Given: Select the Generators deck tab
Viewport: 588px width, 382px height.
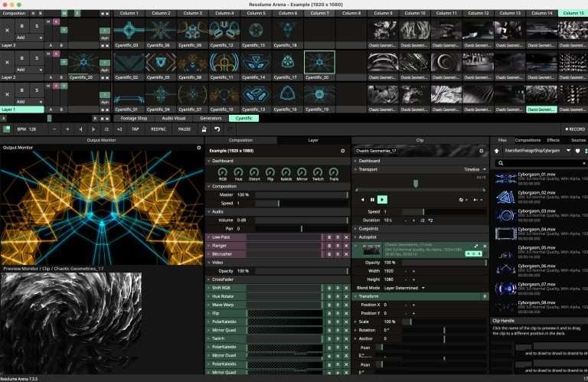Looking at the screenshot, I should [x=211, y=118].
